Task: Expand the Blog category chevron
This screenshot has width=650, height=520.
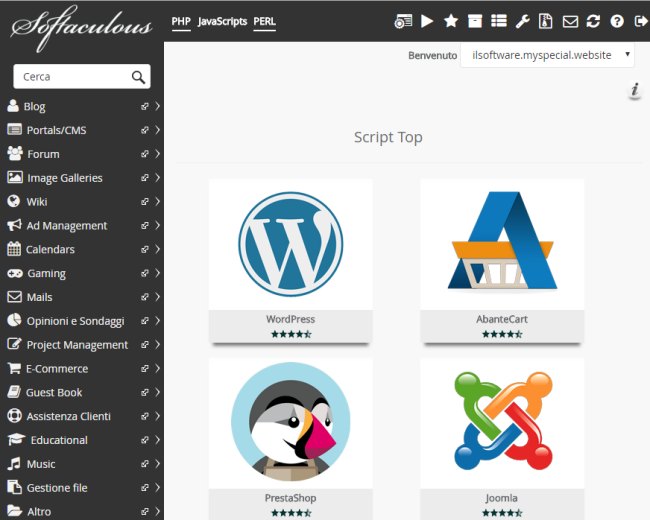Action: [x=158, y=107]
